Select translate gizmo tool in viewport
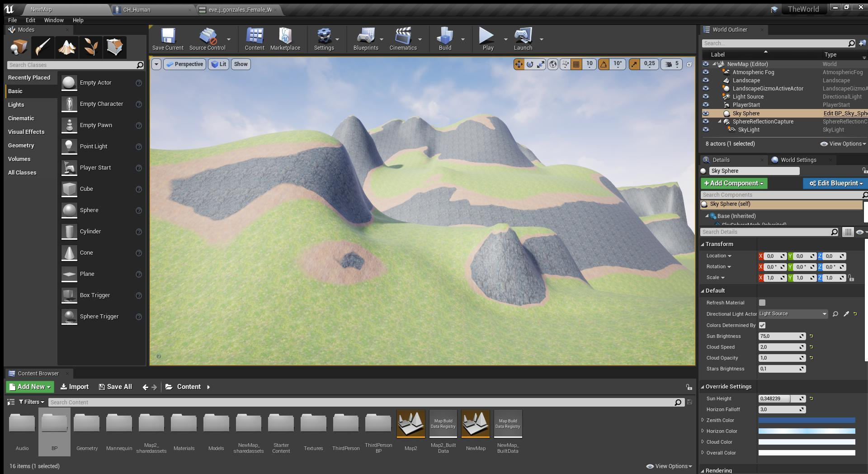The height and width of the screenshot is (474, 868). [519, 64]
